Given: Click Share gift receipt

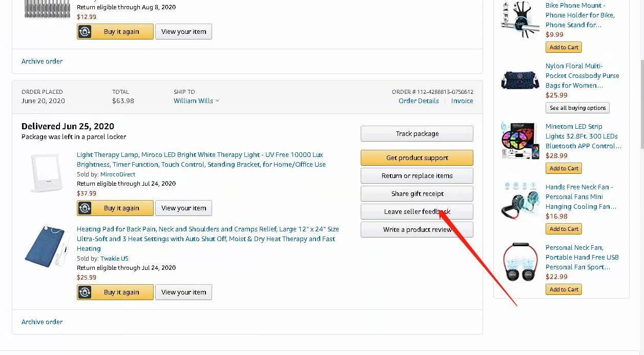Looking at the screenshot, I should click(x=417, y=194).
